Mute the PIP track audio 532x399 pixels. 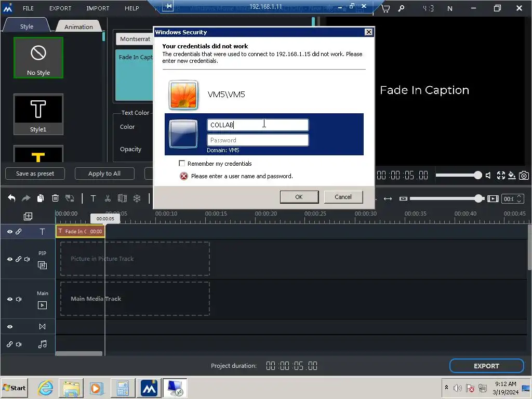(x=27, y=259)
